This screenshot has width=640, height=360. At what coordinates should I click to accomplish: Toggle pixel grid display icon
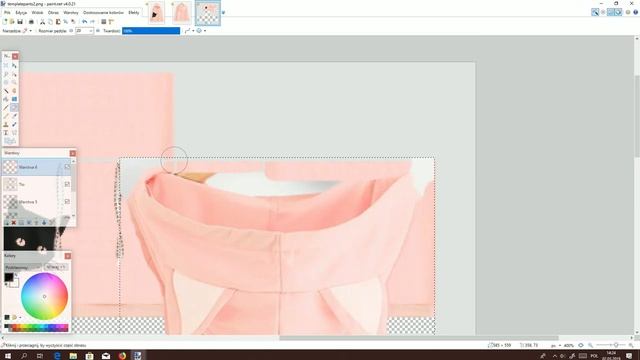click(104, 22)
